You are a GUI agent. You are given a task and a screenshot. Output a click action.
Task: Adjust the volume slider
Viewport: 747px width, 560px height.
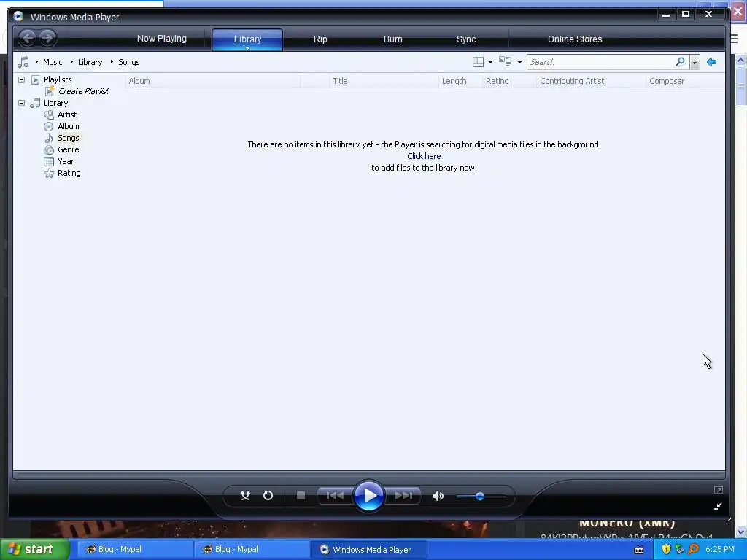(x=480, y=496)
